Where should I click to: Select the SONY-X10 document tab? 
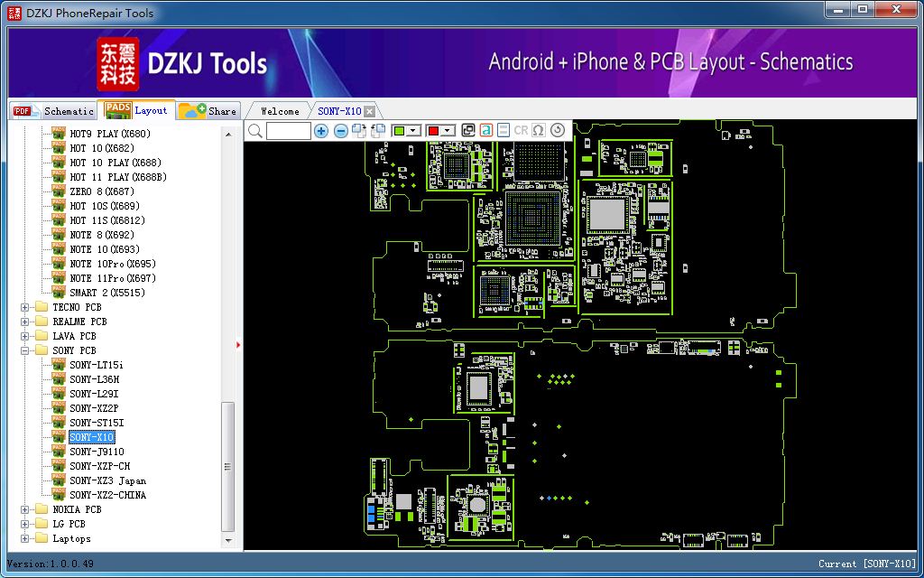[339, 111]
